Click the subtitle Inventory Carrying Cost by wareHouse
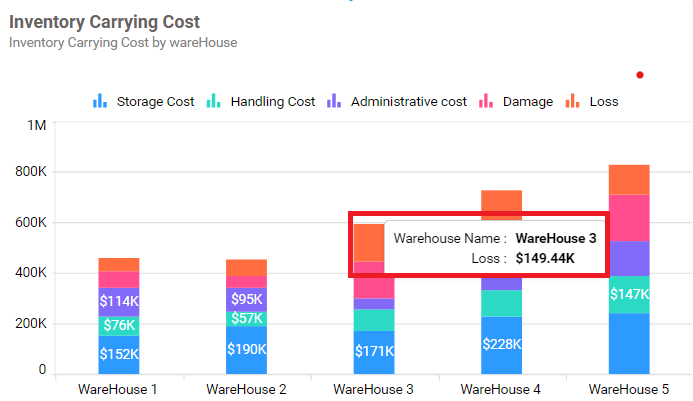Viewport: 693px width, 401px height. pyautogui.click(x=123, y=42)
